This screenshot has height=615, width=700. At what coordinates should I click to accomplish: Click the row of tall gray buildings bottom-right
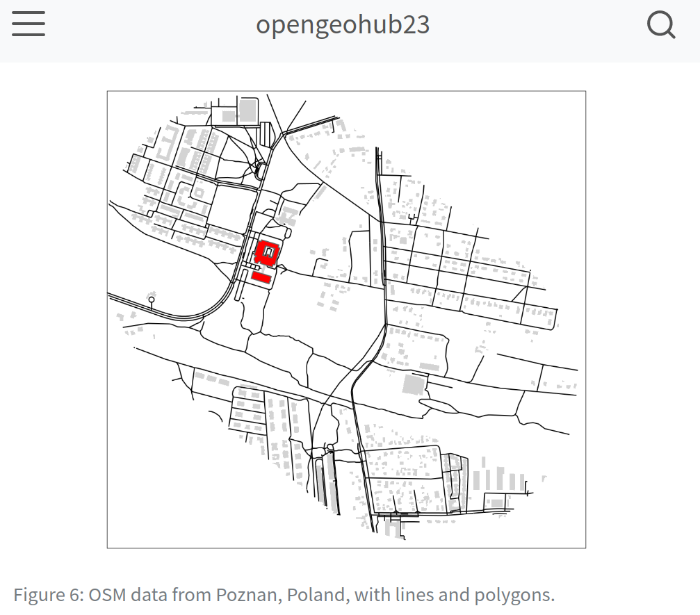(498, 479)
